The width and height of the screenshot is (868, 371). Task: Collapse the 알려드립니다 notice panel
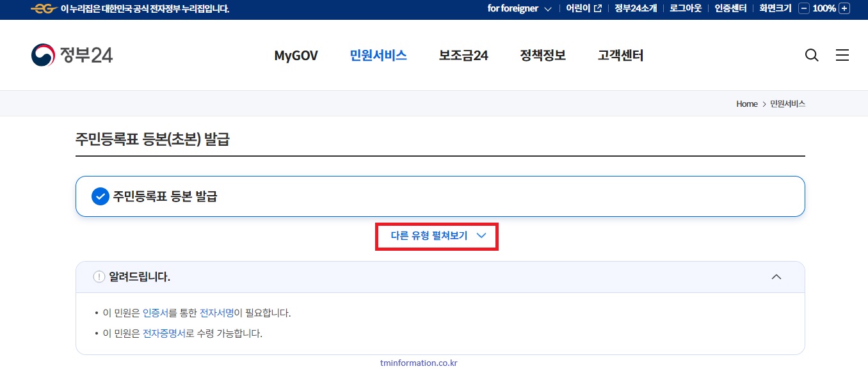click(x=776, y=276)
